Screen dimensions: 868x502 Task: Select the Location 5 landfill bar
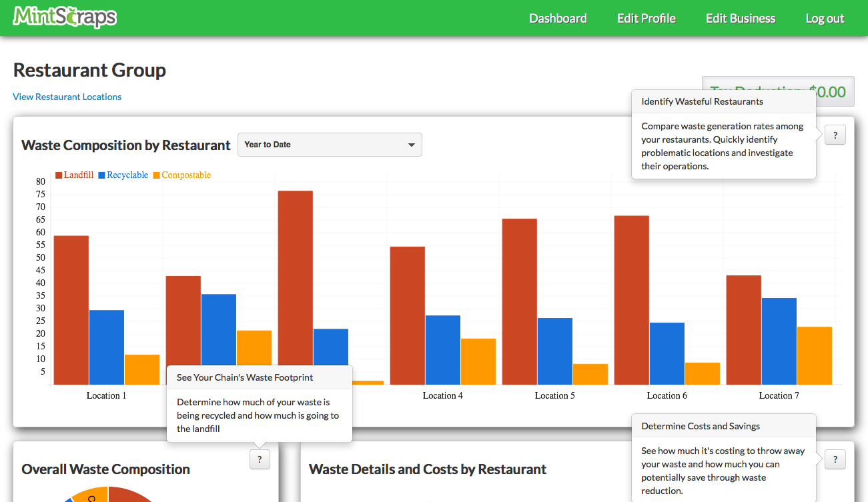pos(520,301)
